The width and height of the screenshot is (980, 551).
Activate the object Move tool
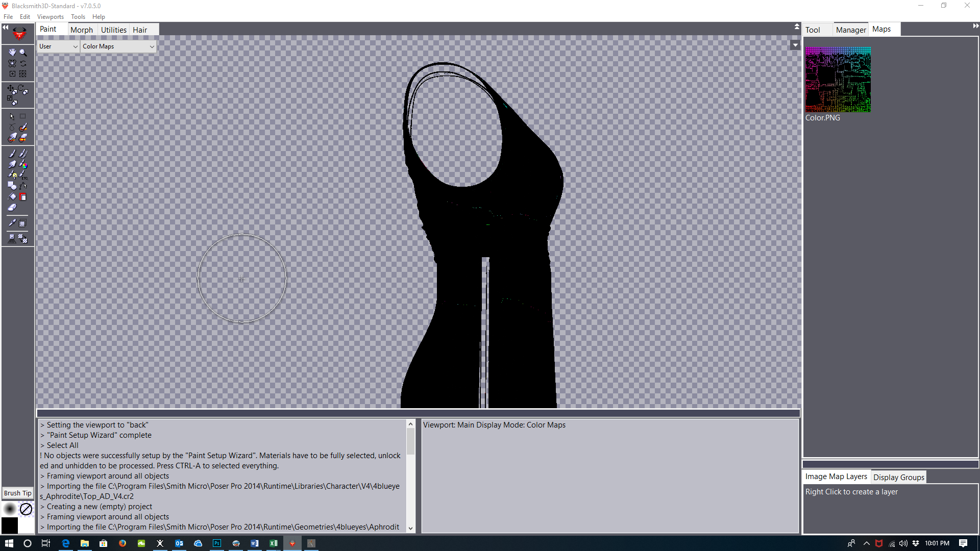(x=11, y=88)
